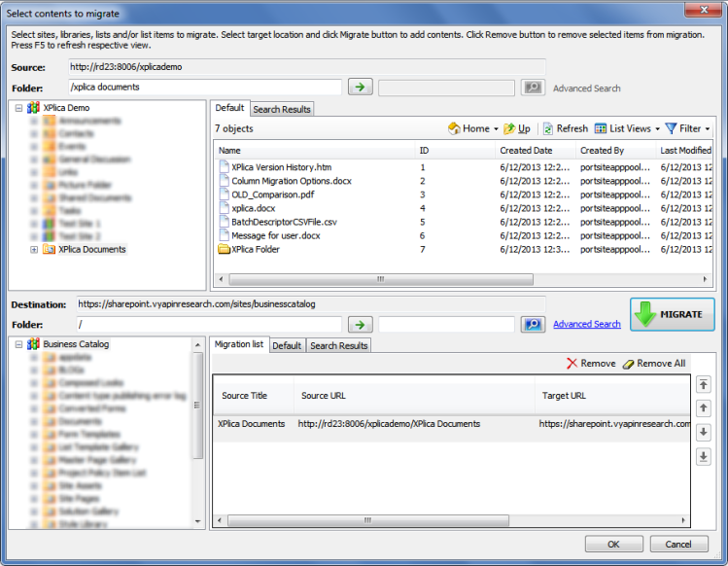Open the List Views menu

coord(627,128)
